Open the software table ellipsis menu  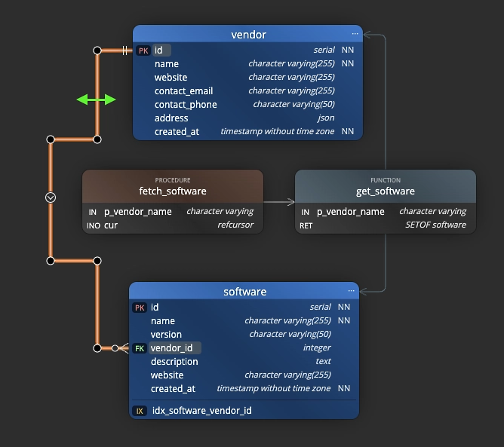tap(351, 291)
